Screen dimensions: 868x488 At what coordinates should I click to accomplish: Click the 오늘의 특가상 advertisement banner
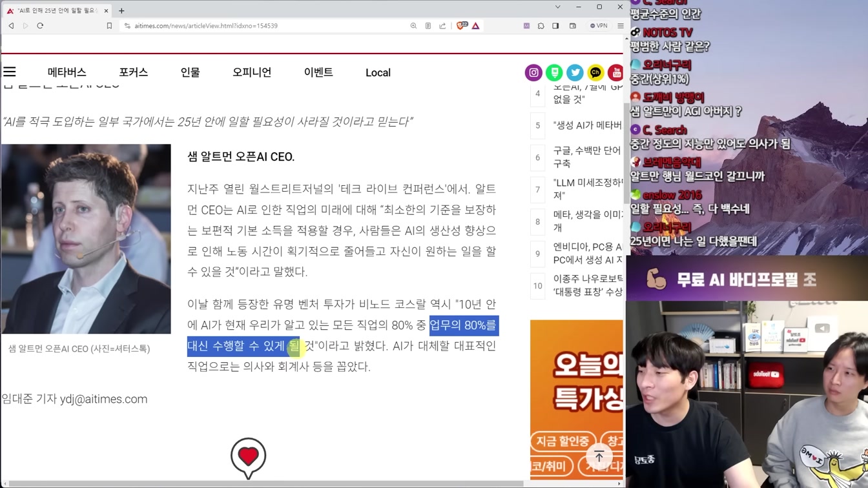coord(577,400)
